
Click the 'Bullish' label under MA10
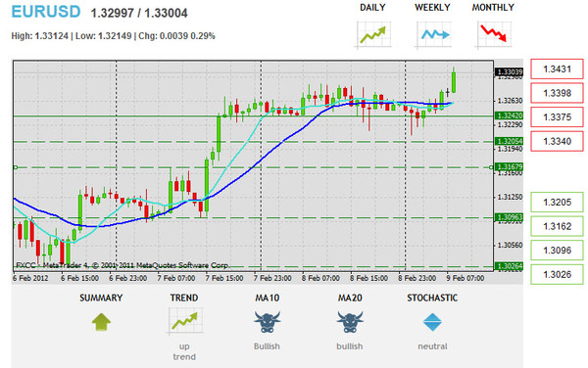point(267,346)
